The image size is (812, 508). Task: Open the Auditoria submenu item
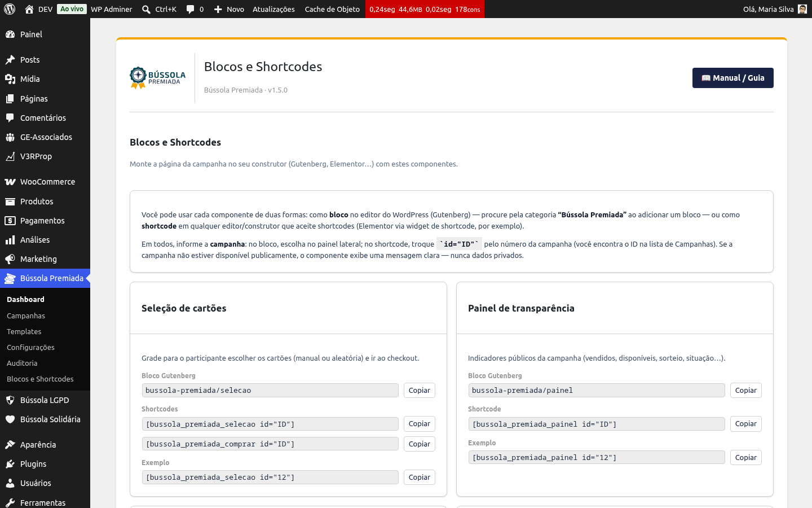point(22,364)
